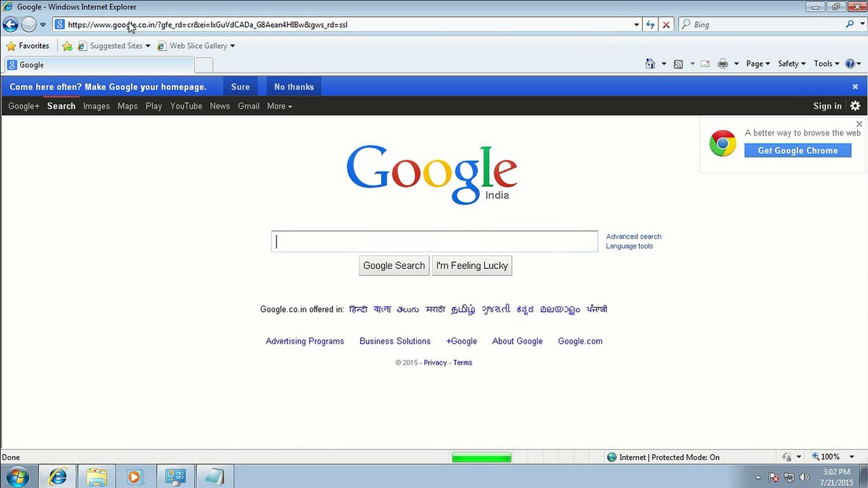Viewport: 868px width, 488px height.
Task: Click the Home page icon
Action: [x=650, y=64]
